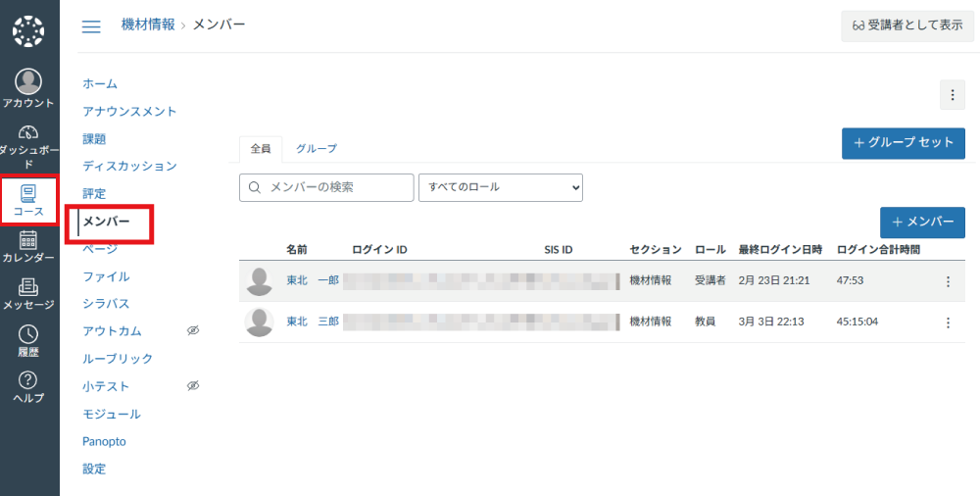
Task: Open the ページ course link
Action: [x=100, y=249]
